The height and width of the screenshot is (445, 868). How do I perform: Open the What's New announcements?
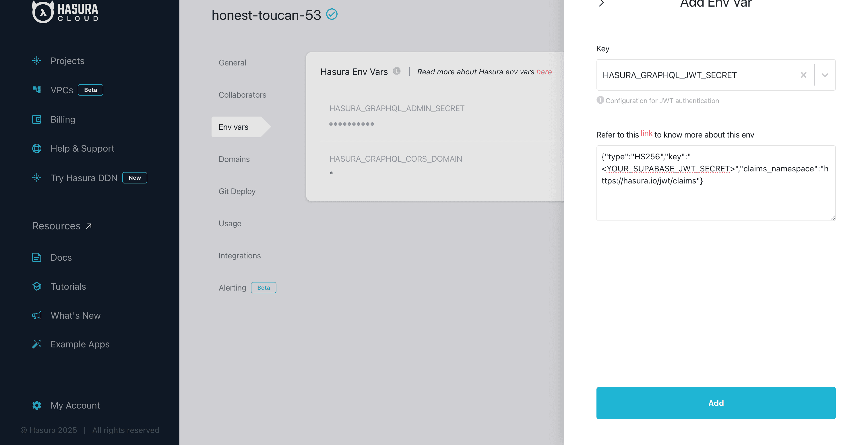click(75, 315)
